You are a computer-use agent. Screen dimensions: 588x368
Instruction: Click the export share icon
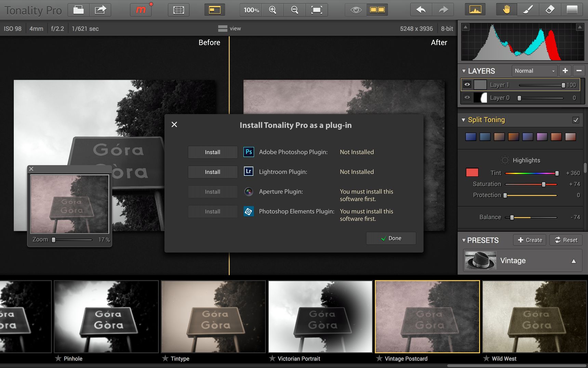pyautogui.click(x=100, y=10)
